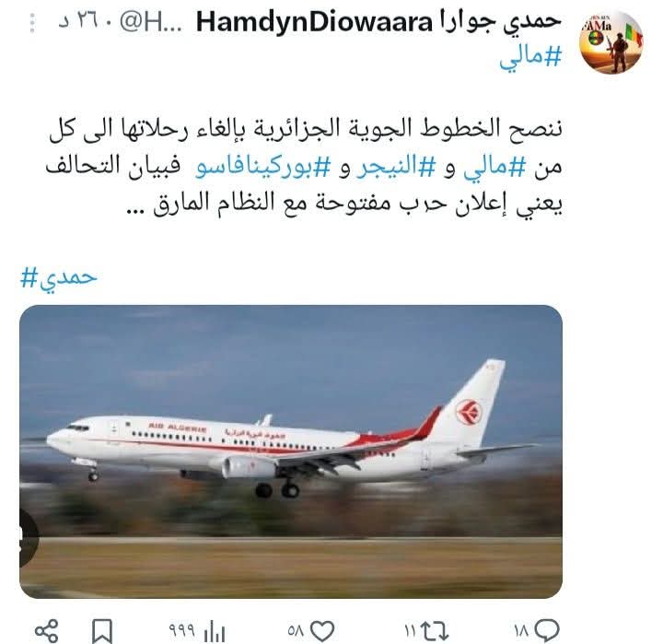Open the #مالي hashtag within tweet text
This screenshot has height=644, width=663.
494,168
